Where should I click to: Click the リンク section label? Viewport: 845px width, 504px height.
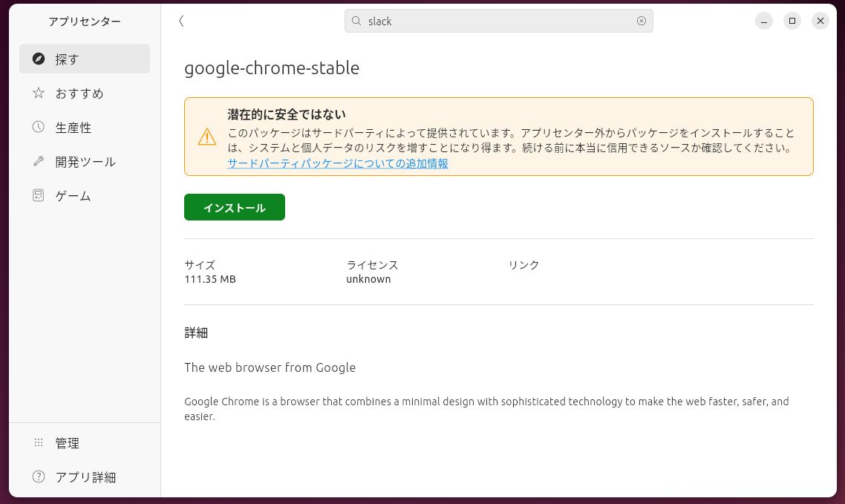point(523,264)
